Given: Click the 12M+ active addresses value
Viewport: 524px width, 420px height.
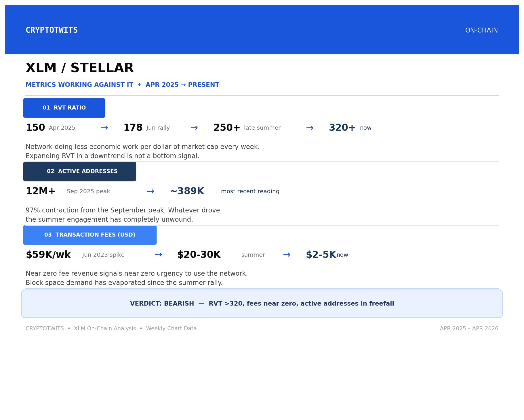Looking at the screenshot, I should 41,191.
